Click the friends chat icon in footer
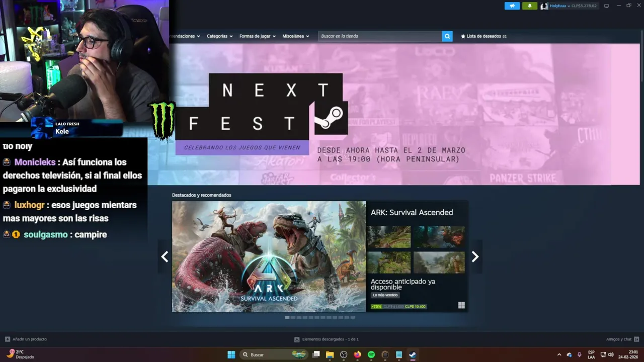644x362 pixels. [636, 339]
